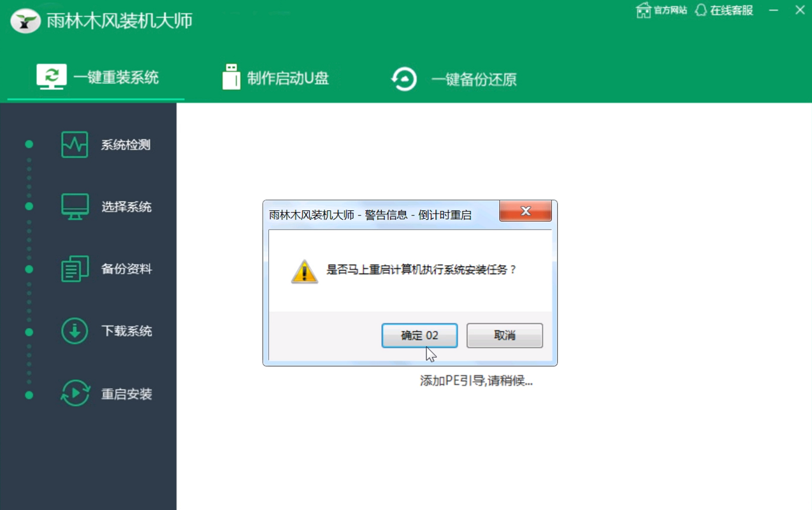Image resolution: width=812 pixels, height=510 pixels.
Task: Click the 是否马上重启计算机 dialog message
Action: 421,270
